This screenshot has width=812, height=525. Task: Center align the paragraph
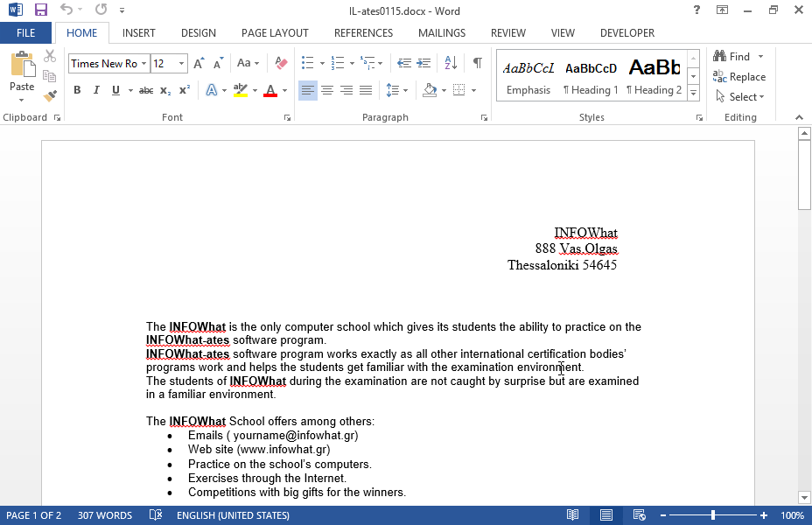[326, 91]
